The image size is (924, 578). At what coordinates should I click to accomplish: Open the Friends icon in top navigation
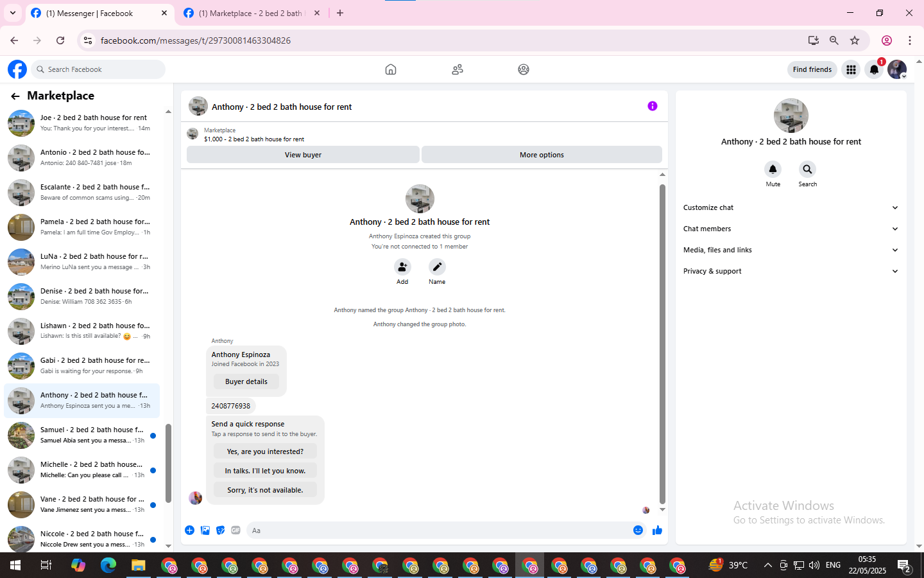(458, 69)
